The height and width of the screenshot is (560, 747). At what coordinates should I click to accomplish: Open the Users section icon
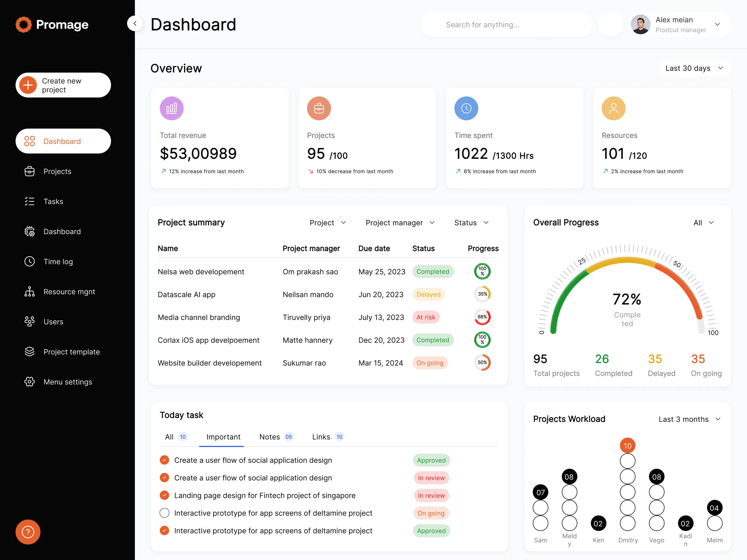coord(30,321)
